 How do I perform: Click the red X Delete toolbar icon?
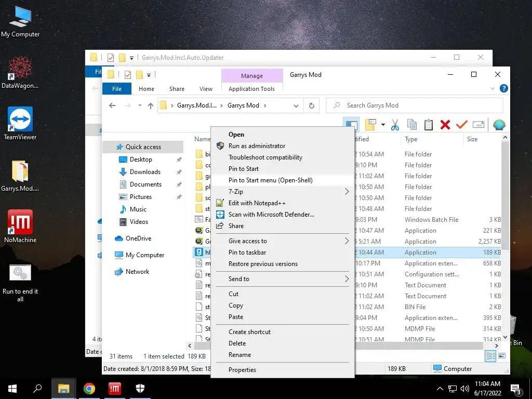click(x=445, y=125)
